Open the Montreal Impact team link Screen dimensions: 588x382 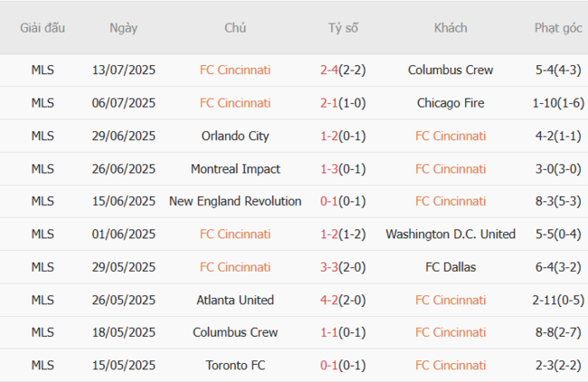coord(235,169)
